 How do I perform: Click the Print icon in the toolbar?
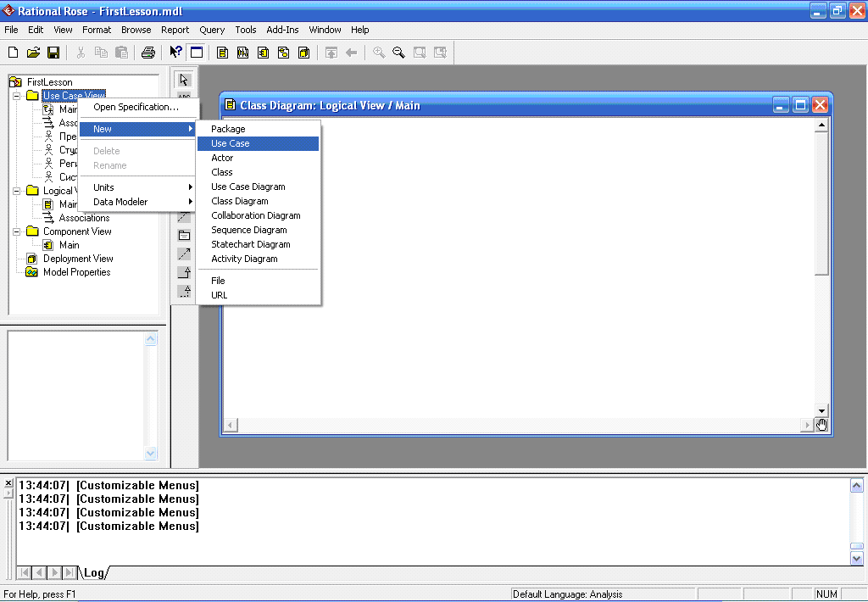147,53
